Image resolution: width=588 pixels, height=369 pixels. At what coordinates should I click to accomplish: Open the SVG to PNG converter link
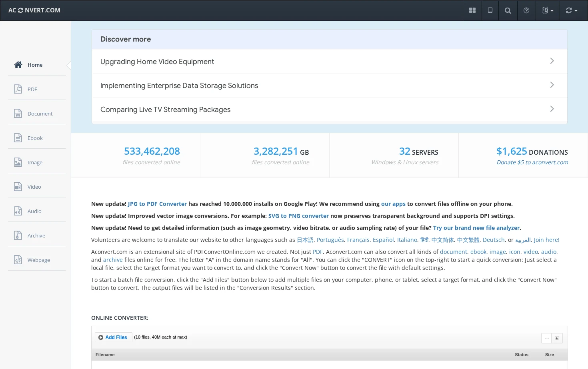point(298,216)
